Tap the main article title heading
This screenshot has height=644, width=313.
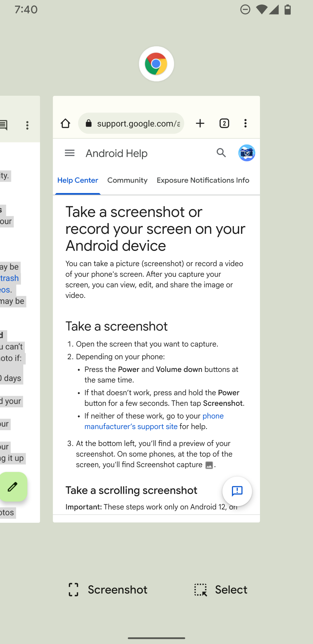155,229
